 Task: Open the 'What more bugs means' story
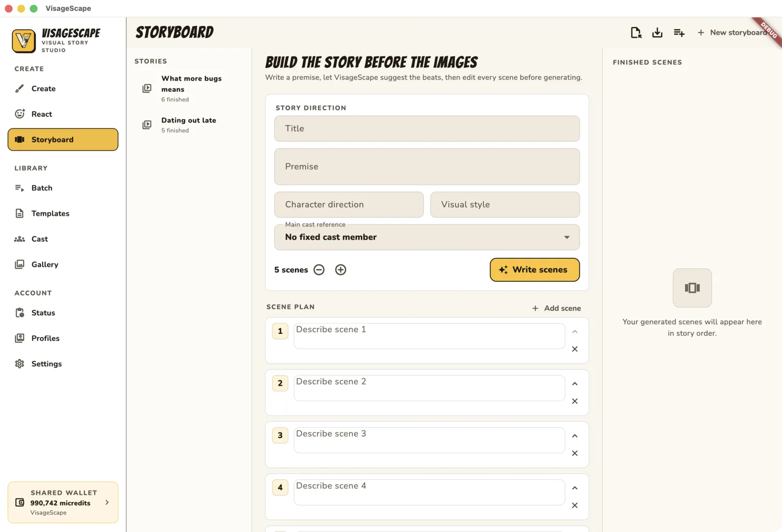point(189,88)
